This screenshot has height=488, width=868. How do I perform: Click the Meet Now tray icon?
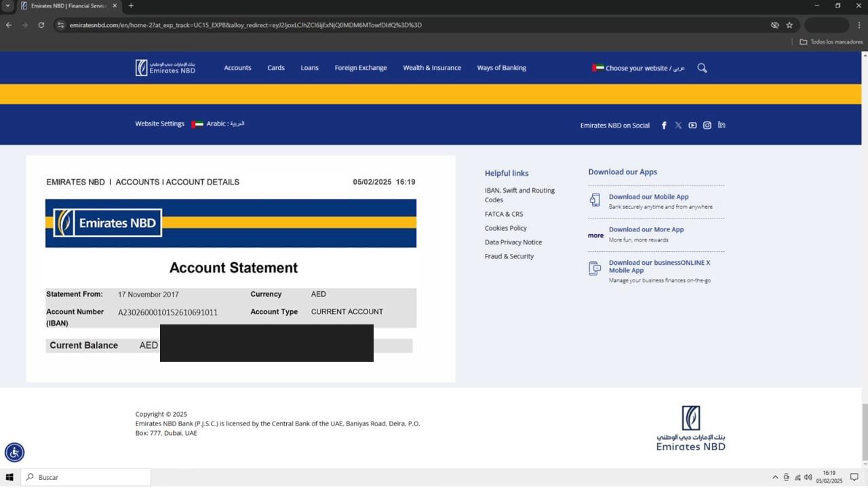[787, 477]
